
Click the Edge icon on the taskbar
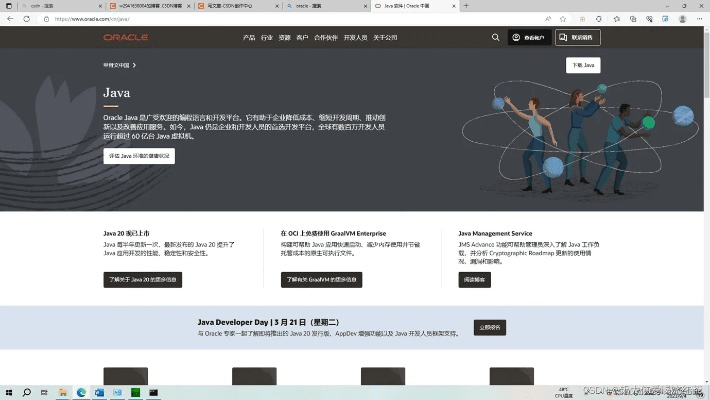[81, 392]
